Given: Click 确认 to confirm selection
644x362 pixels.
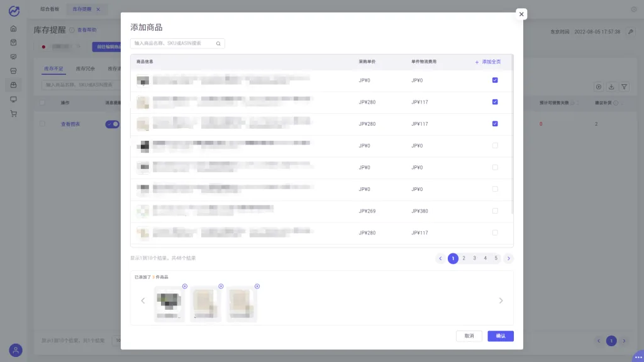Looking at the screenshot, I should (501, 336).
